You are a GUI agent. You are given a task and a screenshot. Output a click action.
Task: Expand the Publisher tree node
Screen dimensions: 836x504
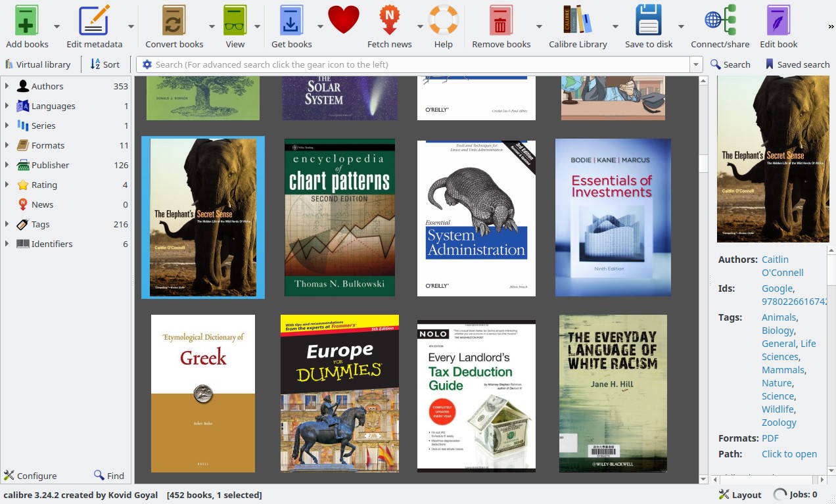tap(7, 165)
